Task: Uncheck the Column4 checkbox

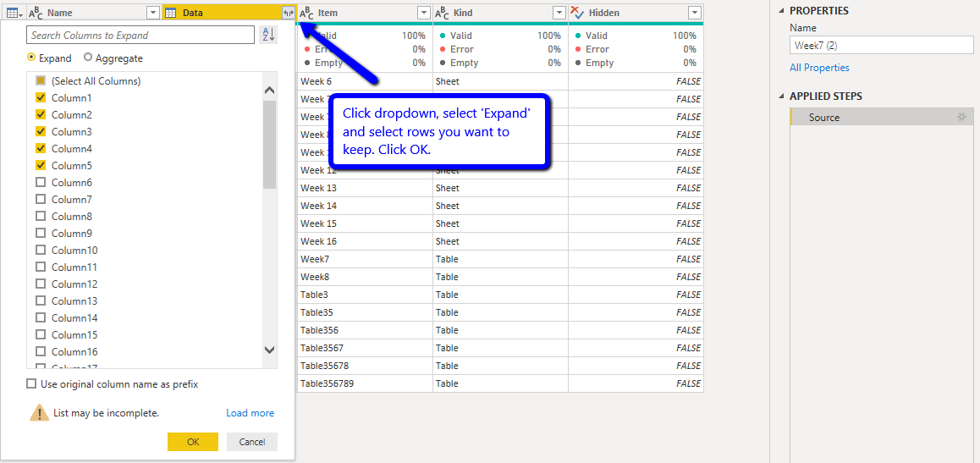Action: 41,148
